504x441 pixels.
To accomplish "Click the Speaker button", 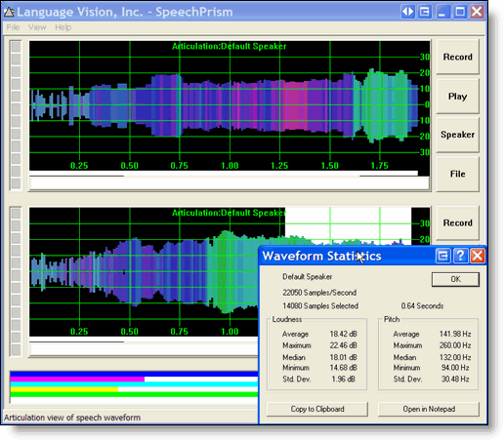I will pyautogui.click(x=457, y=135).
